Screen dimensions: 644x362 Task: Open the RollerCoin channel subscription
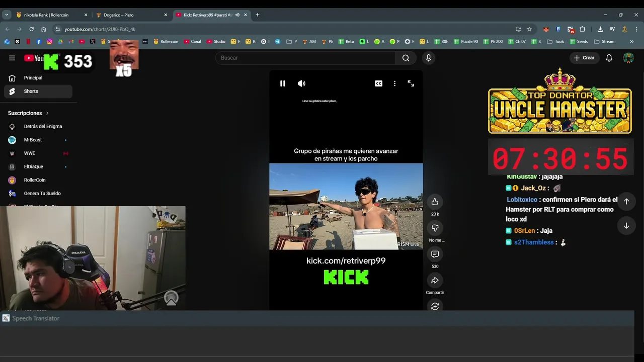(38, 180)
